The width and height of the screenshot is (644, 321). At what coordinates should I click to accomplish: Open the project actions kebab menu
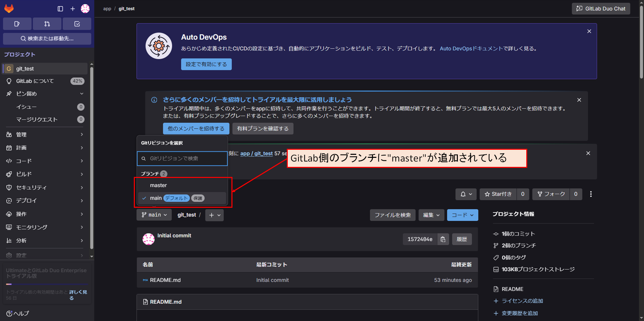pos(591,194)
